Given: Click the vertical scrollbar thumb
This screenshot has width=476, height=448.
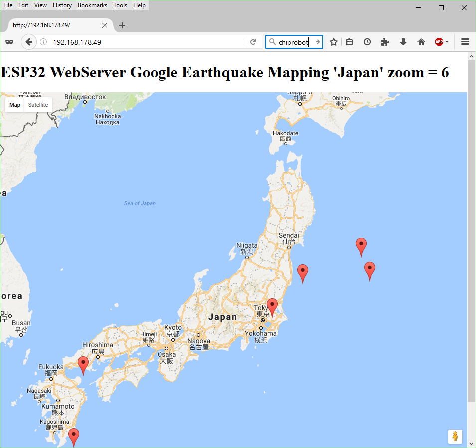Looking at the screenshot, I should (471, 231).
